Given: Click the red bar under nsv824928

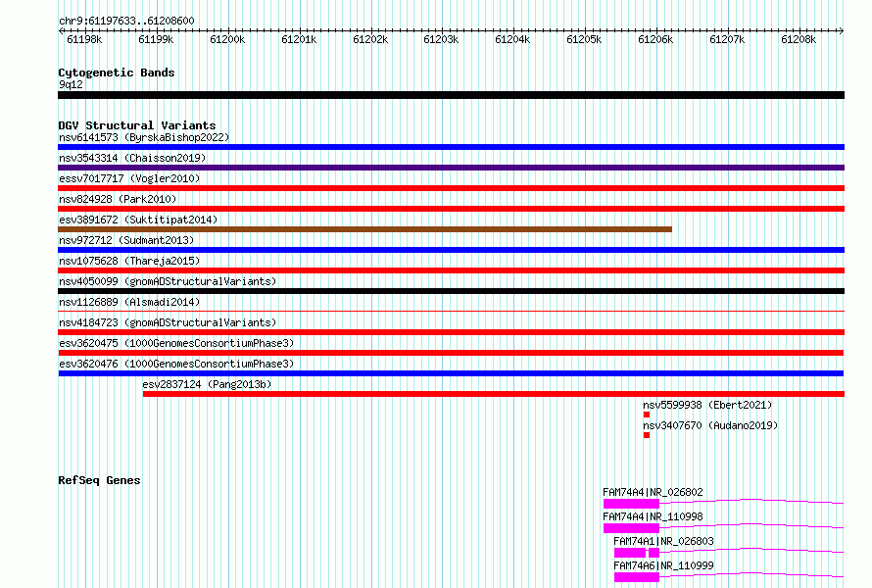Looking at the screenshot, I should click(x=451, y=209).
